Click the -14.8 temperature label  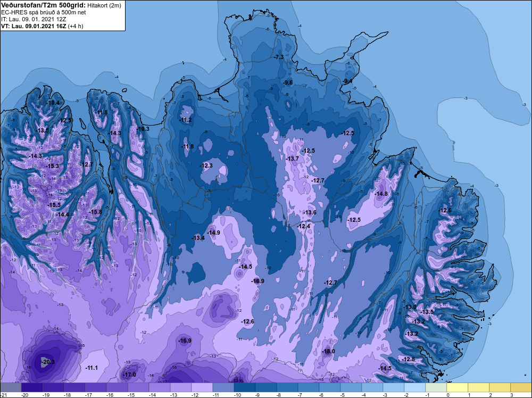(x=381, y=194)
